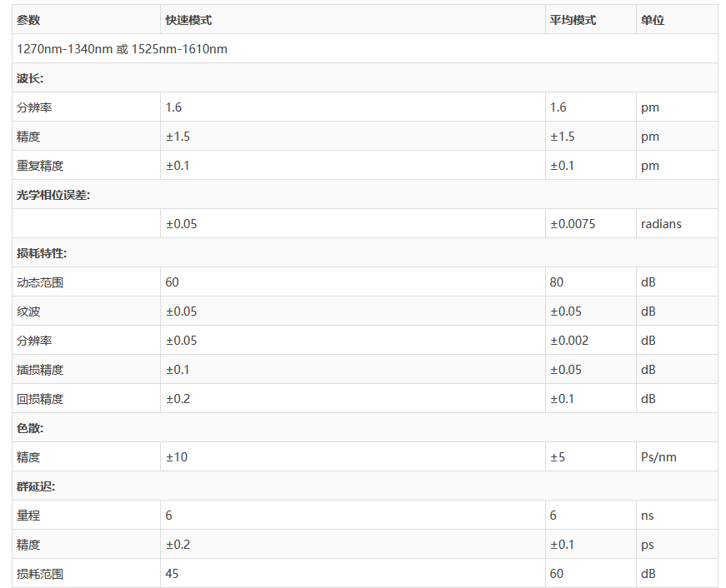Select the 1270nm-1340nm wavelength range row
Screen dimensions: 726x588
pos(122,49)
